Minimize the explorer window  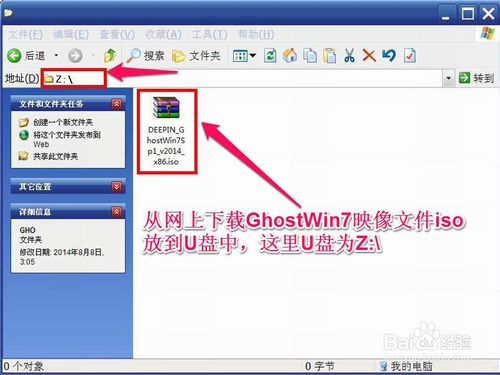coord(446,14)
